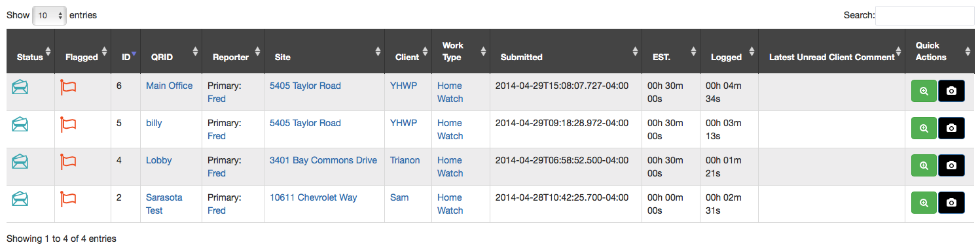This screenshot has height=251, width=980.
Task: Click green magnifier button for billy row
Action: (x=924, y=129)
